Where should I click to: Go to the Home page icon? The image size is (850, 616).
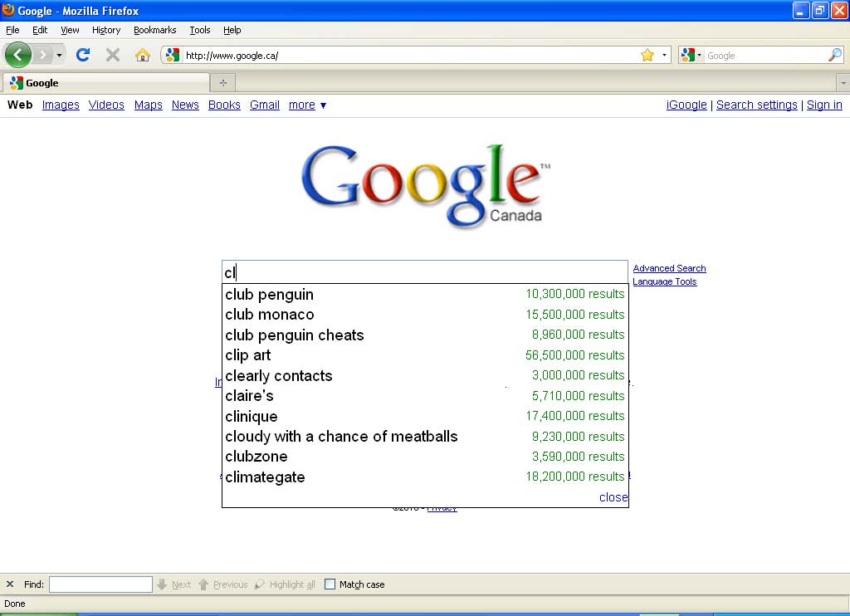[143, 55]
